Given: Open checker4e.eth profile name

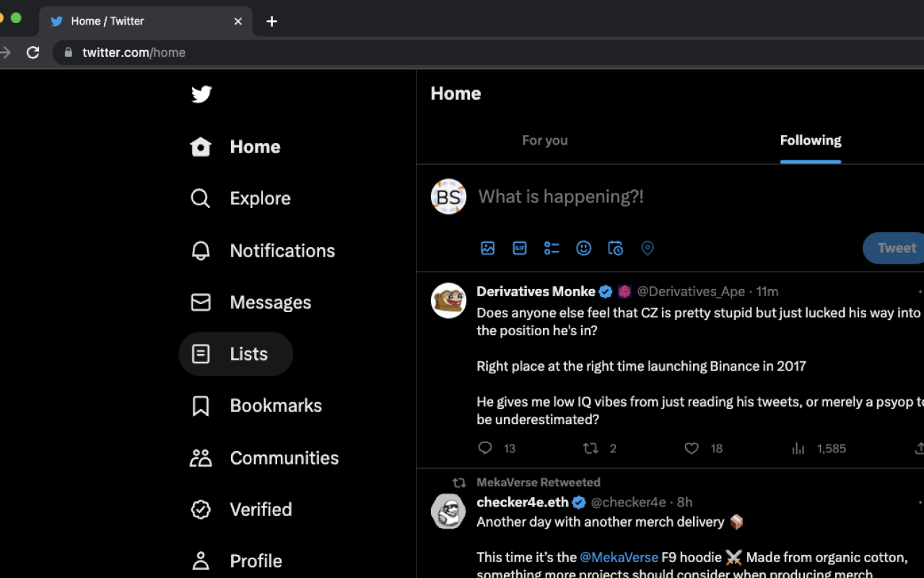Looking at the screenshot, I should (523, 502).
